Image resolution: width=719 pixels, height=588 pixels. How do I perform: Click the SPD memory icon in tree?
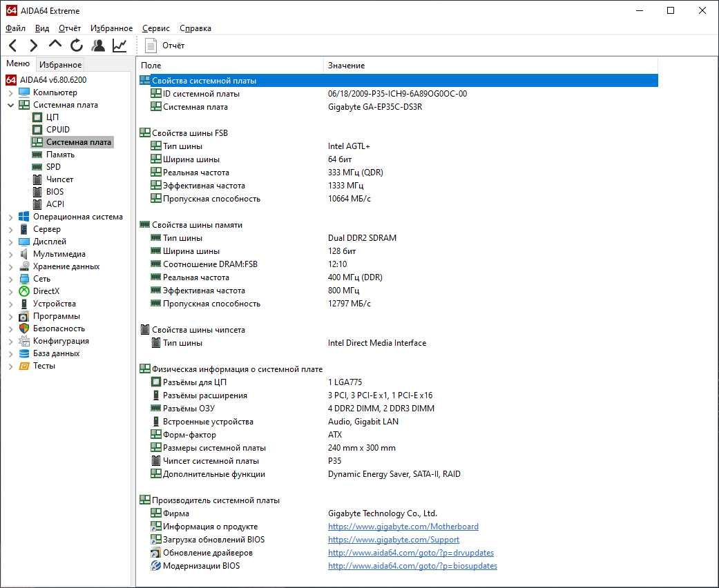pyautogui.click(x=37, y=167)
